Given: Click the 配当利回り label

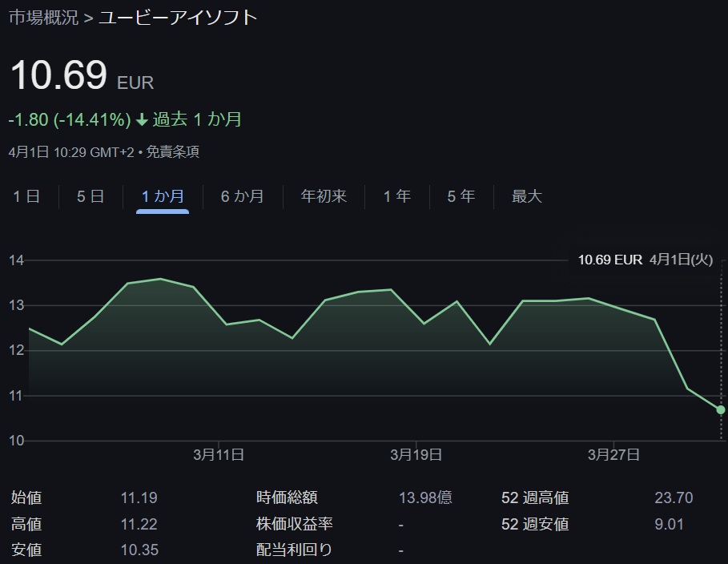Looking at the screenshot, I should [295, 550].
